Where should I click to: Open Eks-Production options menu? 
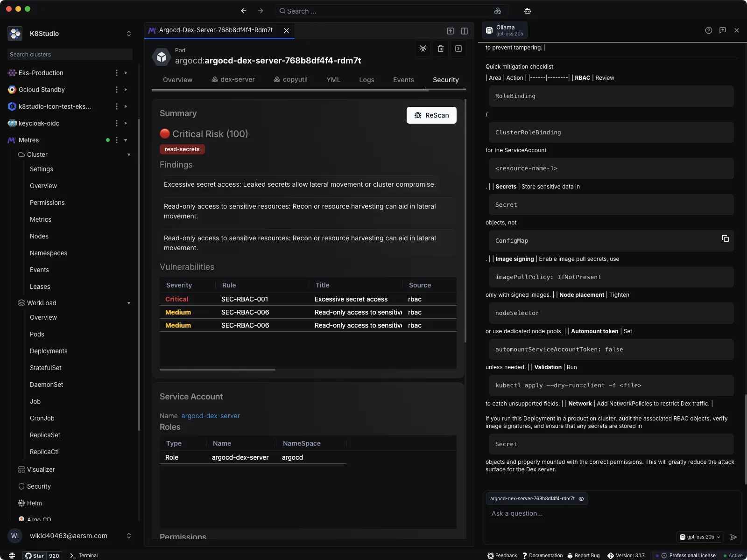point(117,73)
